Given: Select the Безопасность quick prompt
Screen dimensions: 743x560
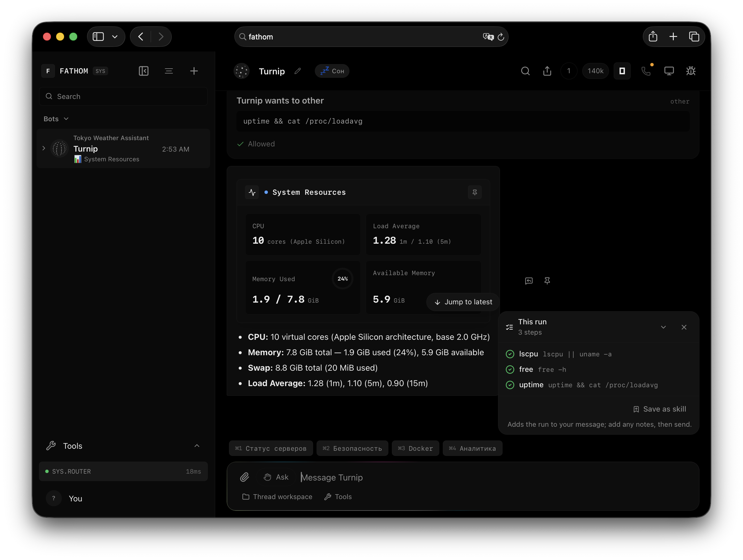Looking at the screenshot, I should click(352, 448).
